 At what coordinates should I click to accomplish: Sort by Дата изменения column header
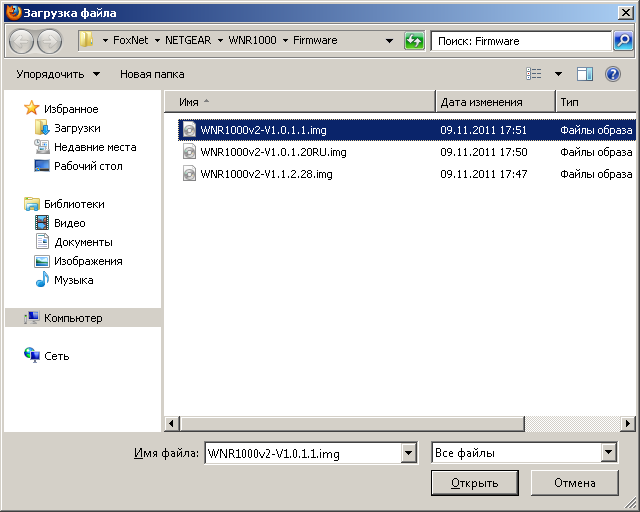coord(496,102)
